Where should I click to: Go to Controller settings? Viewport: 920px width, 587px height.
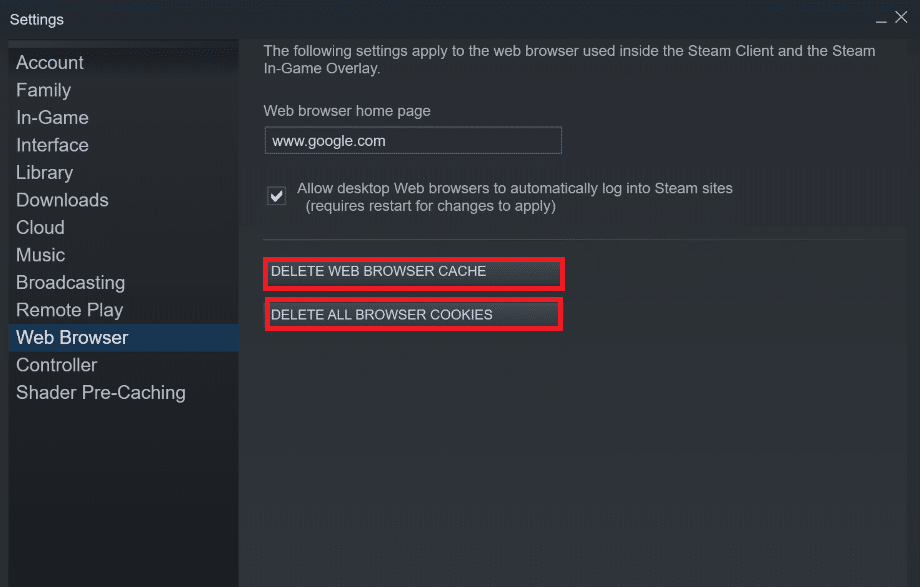[56, 365]
